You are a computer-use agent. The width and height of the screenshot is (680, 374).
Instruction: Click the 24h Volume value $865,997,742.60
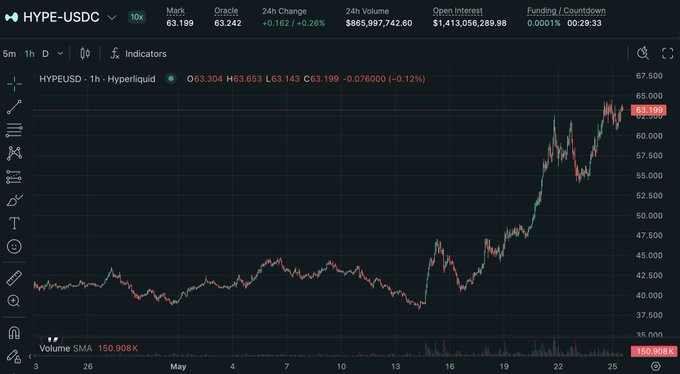click(379, 23)
